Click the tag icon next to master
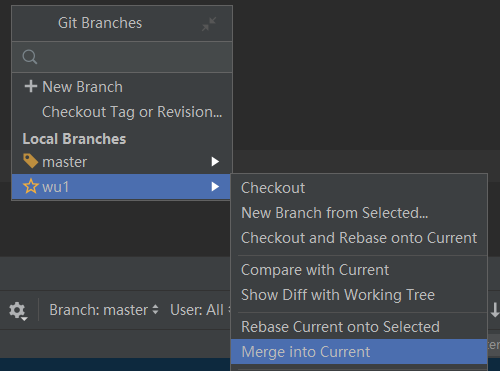This screenshot has width=500, height=371. tap(30, 161)
